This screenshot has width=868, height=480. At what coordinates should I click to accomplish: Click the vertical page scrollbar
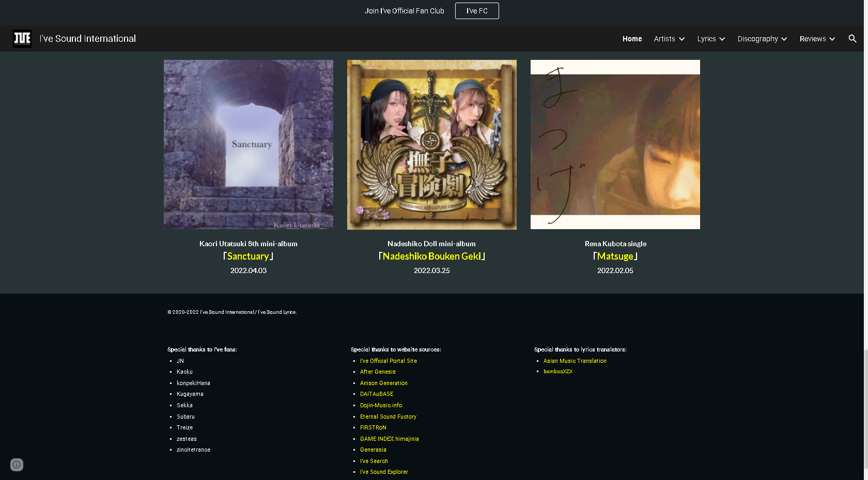point(866,410)
